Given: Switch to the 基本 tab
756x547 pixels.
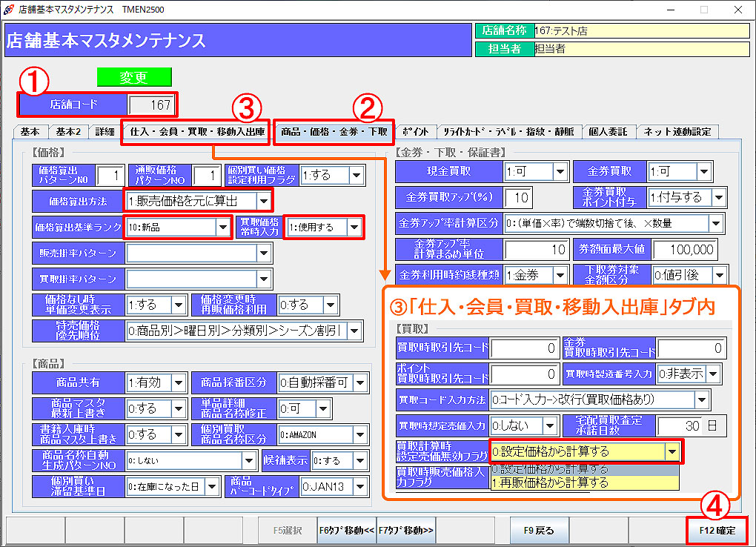Looking at the screenshot, I should (x=30, y=132).
